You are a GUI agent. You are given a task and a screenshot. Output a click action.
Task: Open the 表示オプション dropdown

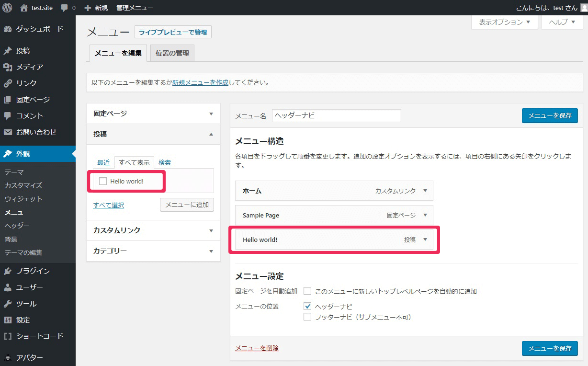[x=504, y=22]
